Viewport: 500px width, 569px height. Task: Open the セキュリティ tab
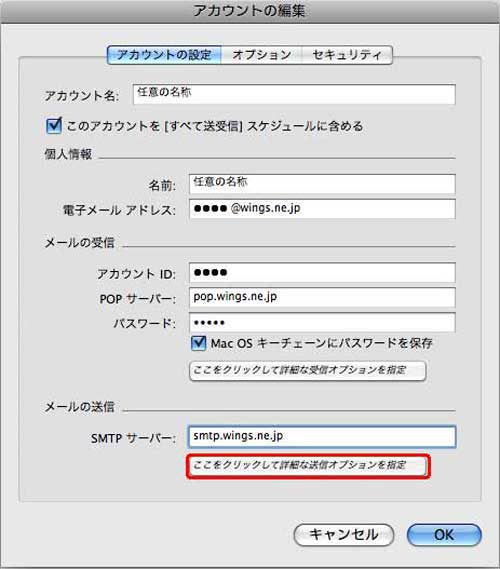tap(347, 55)
